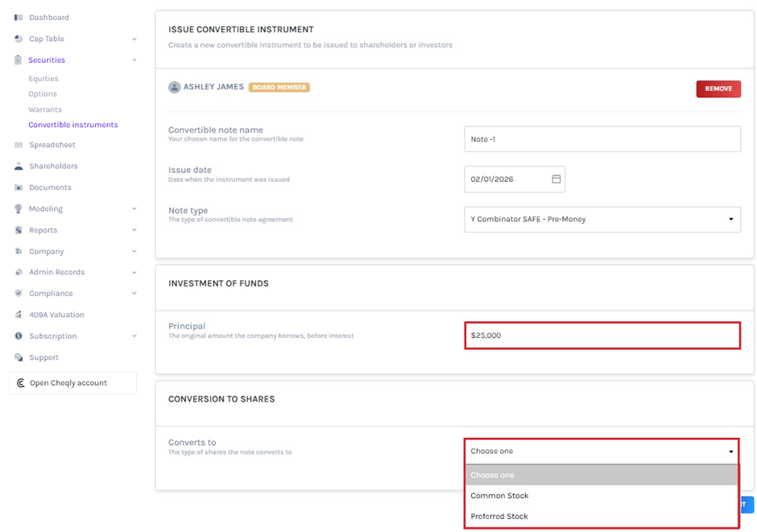Click the Principal amount input field

(602, 336)
